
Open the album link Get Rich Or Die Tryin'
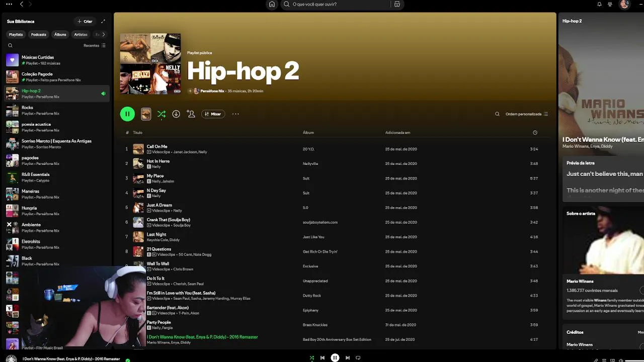point(320,252)
